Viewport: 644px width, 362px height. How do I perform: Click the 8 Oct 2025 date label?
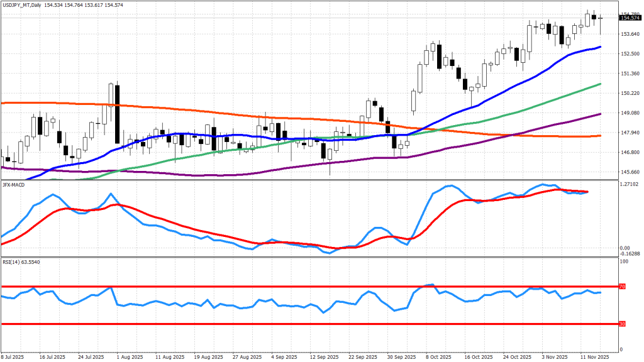coord(439,356)
